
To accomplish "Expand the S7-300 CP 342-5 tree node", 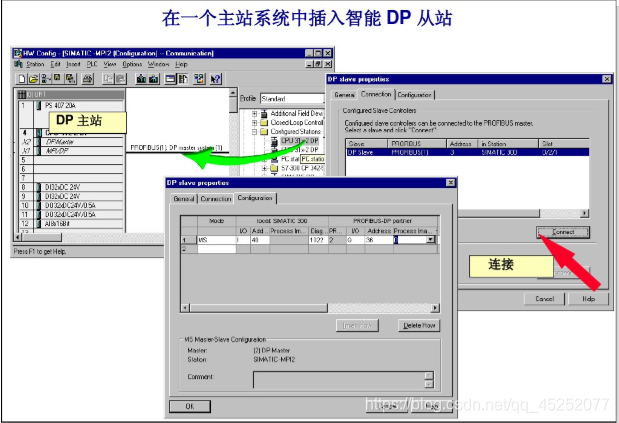I will [265, 168].
